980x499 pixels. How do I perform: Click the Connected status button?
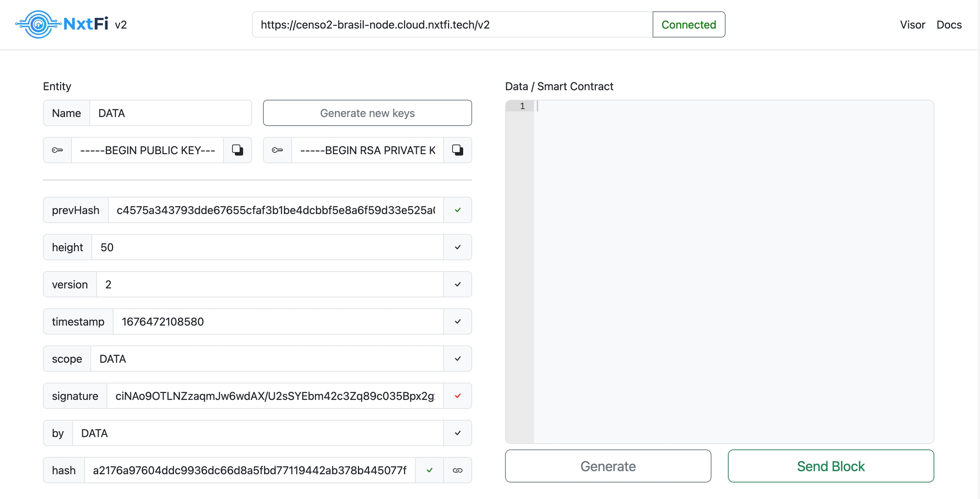688,25
